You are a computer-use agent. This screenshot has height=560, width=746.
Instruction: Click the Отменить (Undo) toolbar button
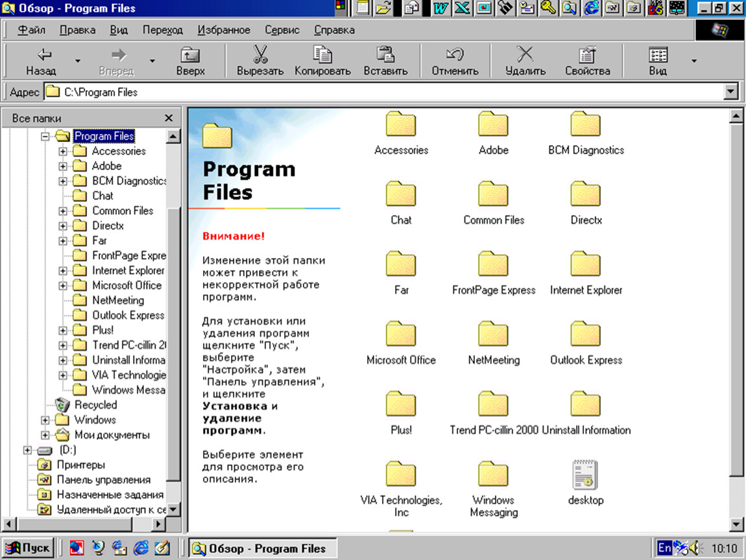[x=455, y=62]
